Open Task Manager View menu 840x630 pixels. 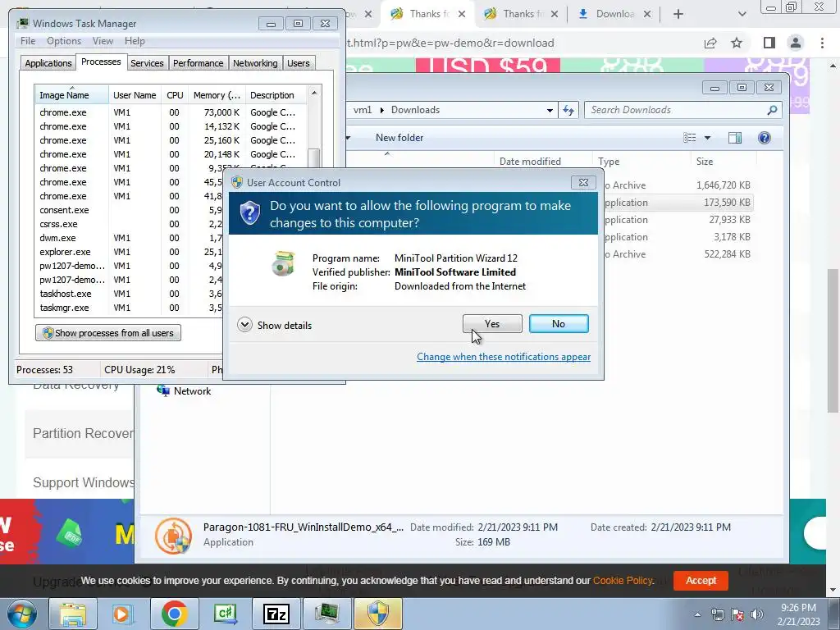click(x=103, y=41)
